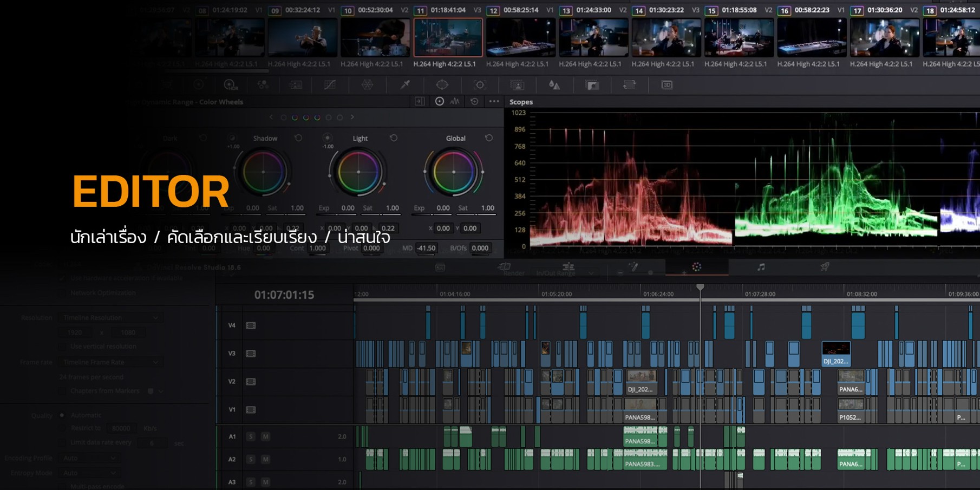The image size is (980, 490).
Task: Reset the Light color wheel
Action: point(394,138)
